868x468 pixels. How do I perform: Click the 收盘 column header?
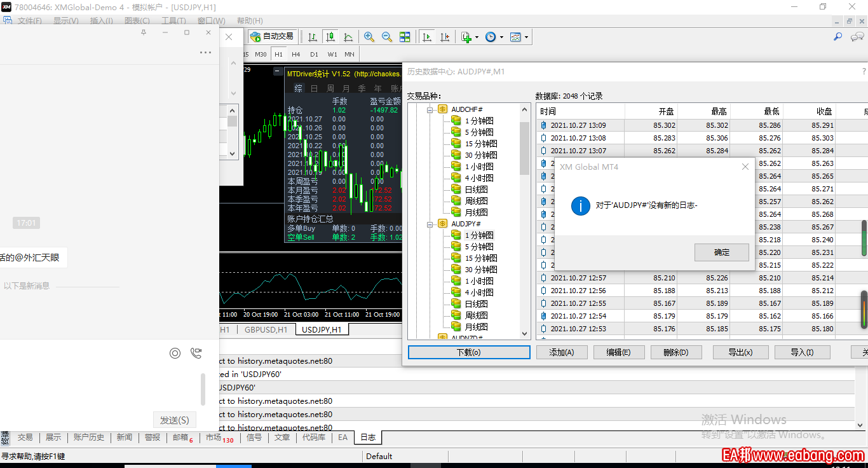point(810,111)
